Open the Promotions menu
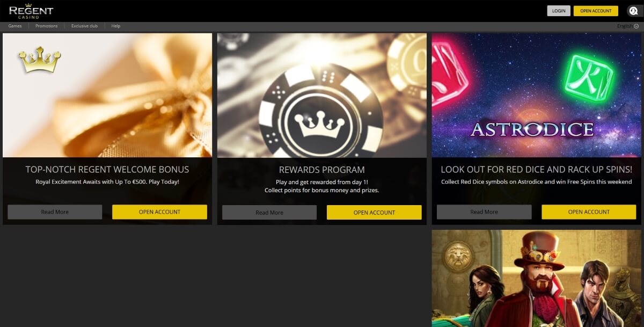 (47, 26)
